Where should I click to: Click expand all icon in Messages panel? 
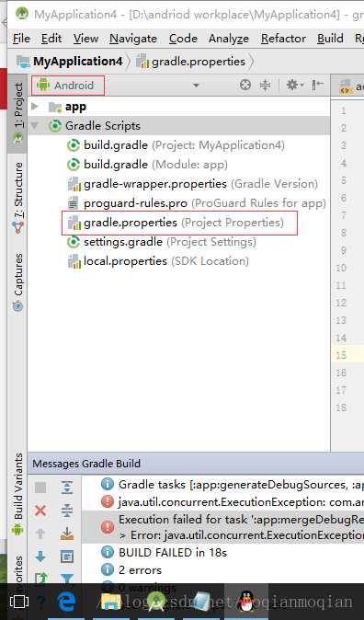click(67, 488)
